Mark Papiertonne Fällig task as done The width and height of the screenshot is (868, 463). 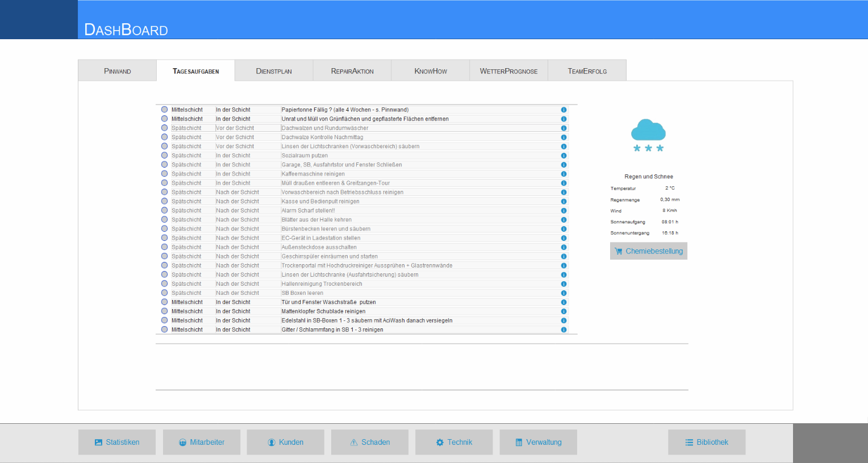[x=165, y=110]
